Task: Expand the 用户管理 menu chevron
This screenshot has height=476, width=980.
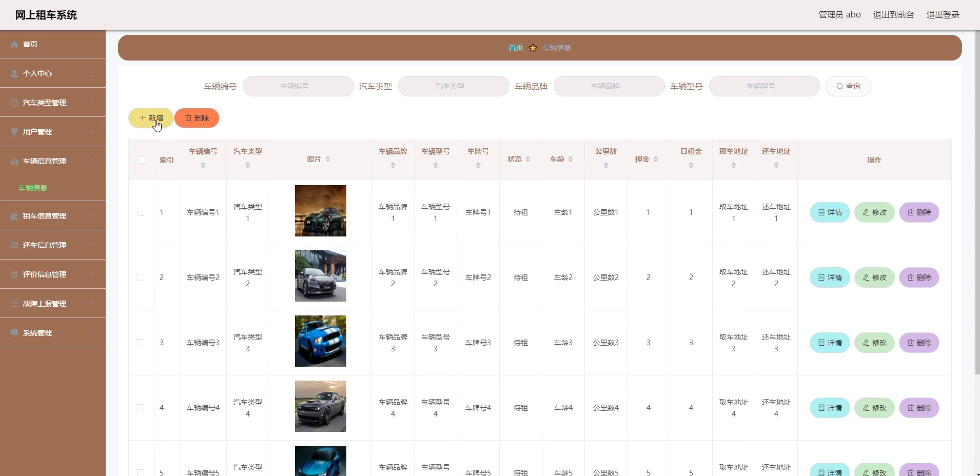Action: pyautogui.click(x=92, y=131)
